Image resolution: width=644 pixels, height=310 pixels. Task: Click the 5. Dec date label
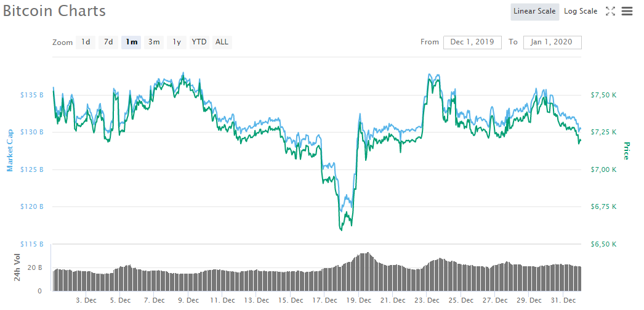tap(120, 301)
